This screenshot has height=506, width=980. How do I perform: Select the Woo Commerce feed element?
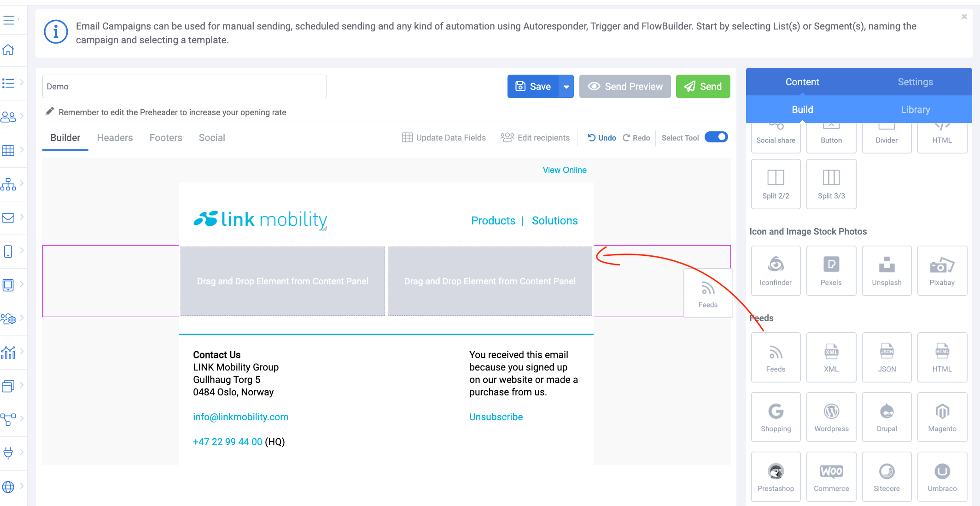(831, 477)
